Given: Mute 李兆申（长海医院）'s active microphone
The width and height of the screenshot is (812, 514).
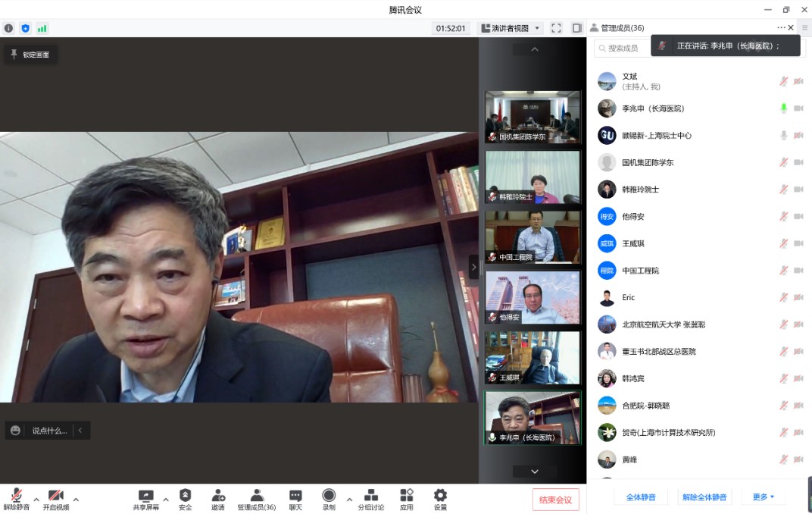Looking at the screenshot, I should pos(783,108).
